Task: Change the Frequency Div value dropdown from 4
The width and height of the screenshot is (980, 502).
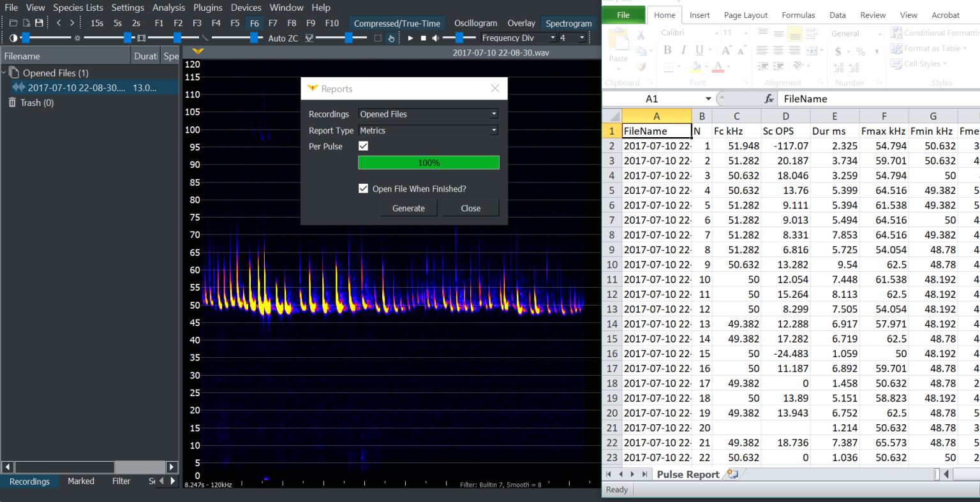Action: 571,38
